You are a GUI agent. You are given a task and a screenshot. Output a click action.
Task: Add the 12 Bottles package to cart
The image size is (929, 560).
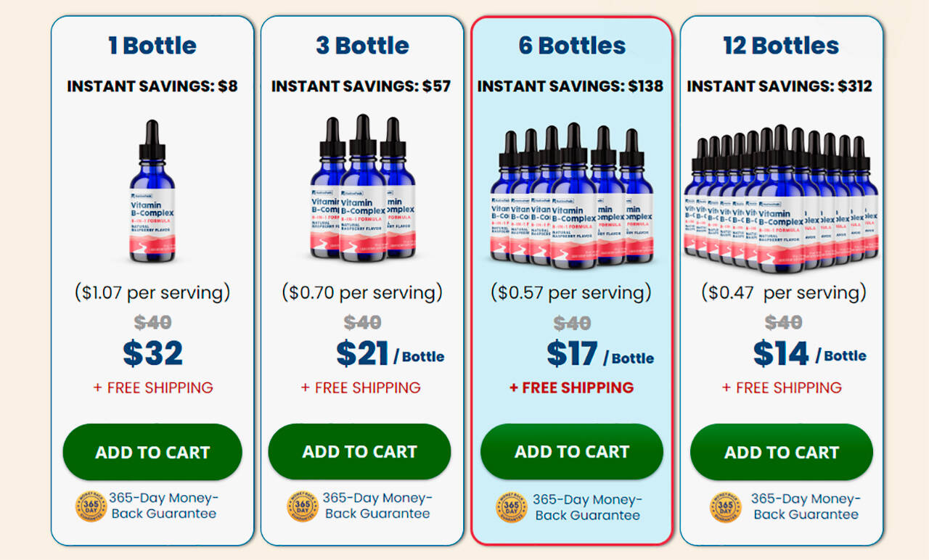(782, 452)
